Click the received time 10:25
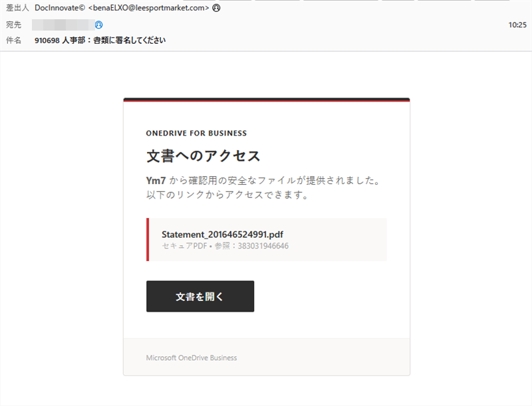Screen dimensions: 532x406 tap(517, 25)
